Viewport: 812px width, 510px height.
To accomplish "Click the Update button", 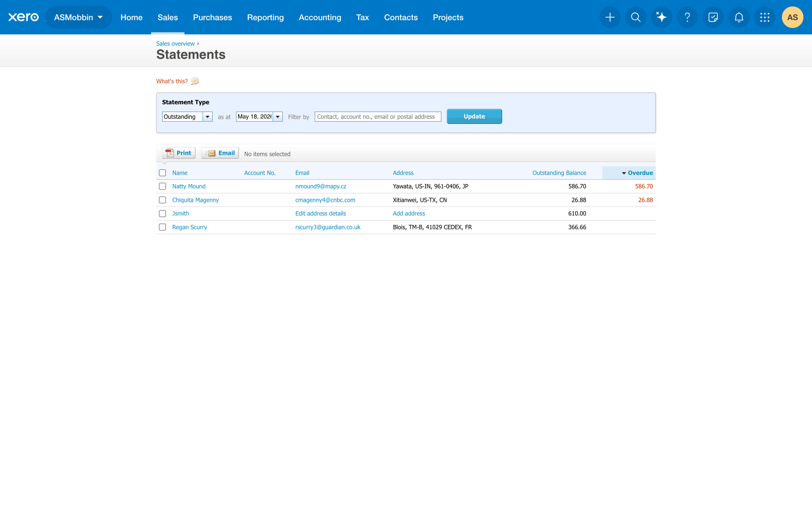I will pyautogui.click(x=474, y=116).
